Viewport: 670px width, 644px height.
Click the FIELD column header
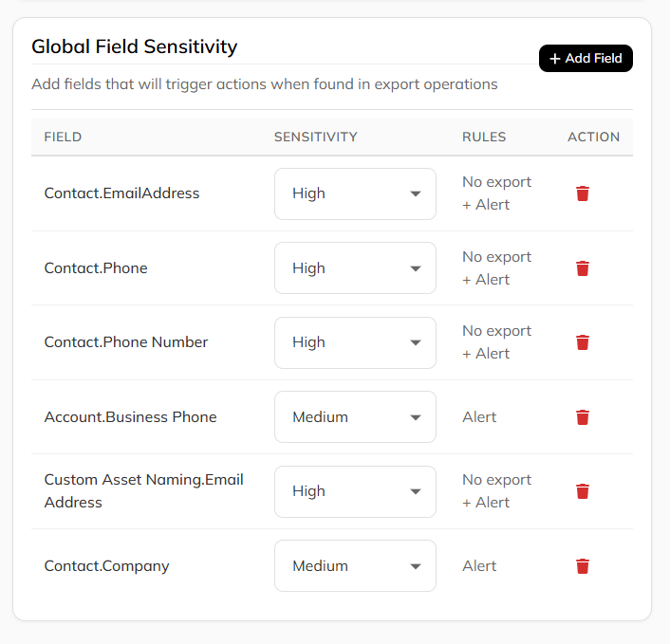[x=63, y=137]
